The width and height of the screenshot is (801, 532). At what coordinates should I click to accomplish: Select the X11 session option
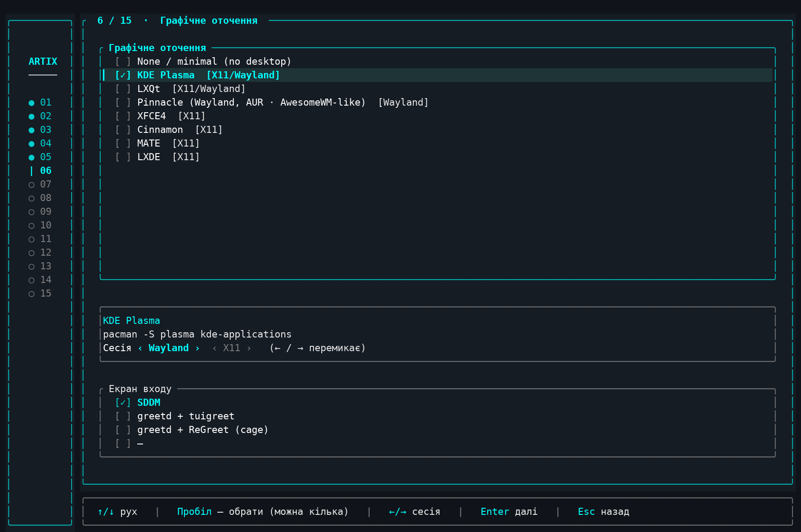[x=231, y=348]
